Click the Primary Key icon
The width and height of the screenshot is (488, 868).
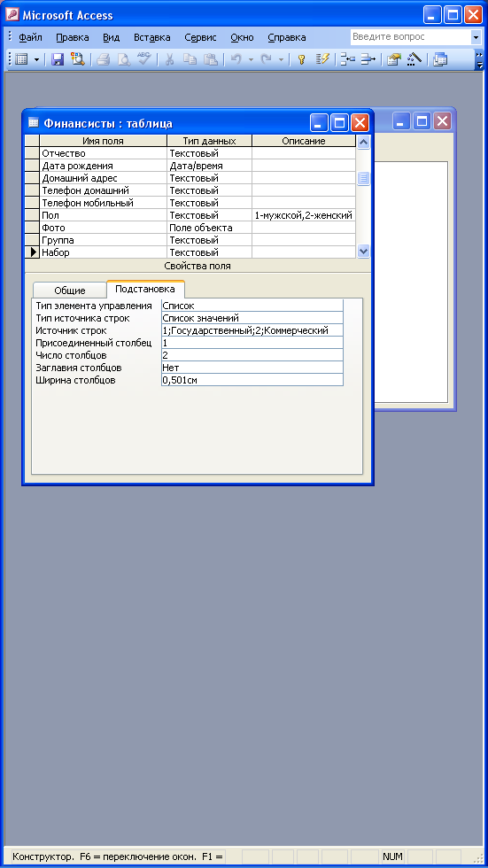point(301,59)
